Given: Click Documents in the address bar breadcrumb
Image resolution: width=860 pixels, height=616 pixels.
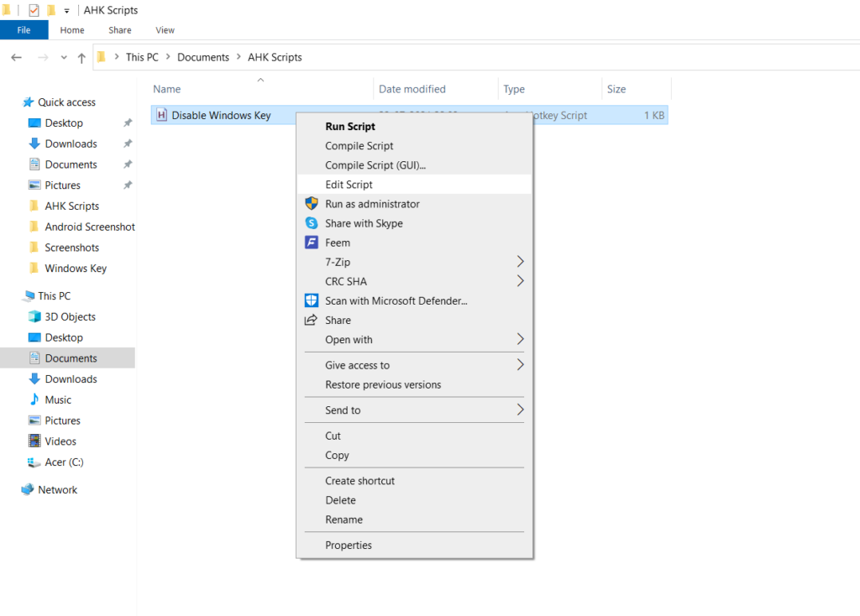Looking at the screenshot, I should click(x=203, y=57).
